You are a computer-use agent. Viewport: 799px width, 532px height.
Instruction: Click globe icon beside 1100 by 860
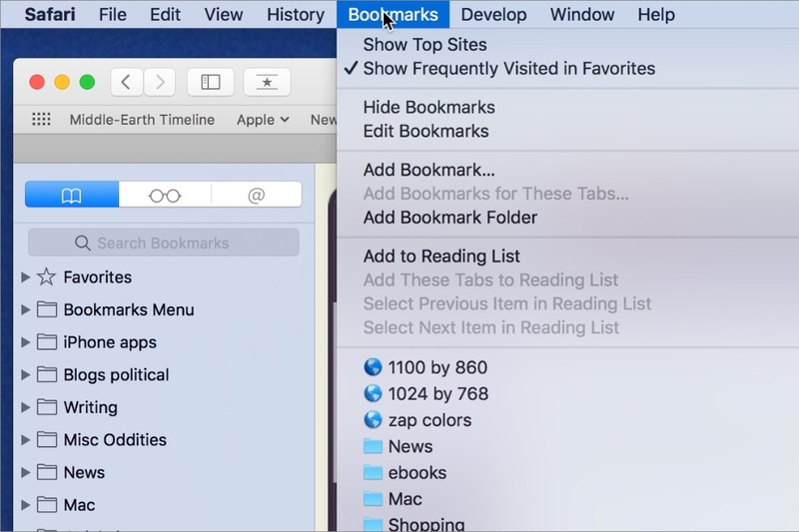point(373,367)
